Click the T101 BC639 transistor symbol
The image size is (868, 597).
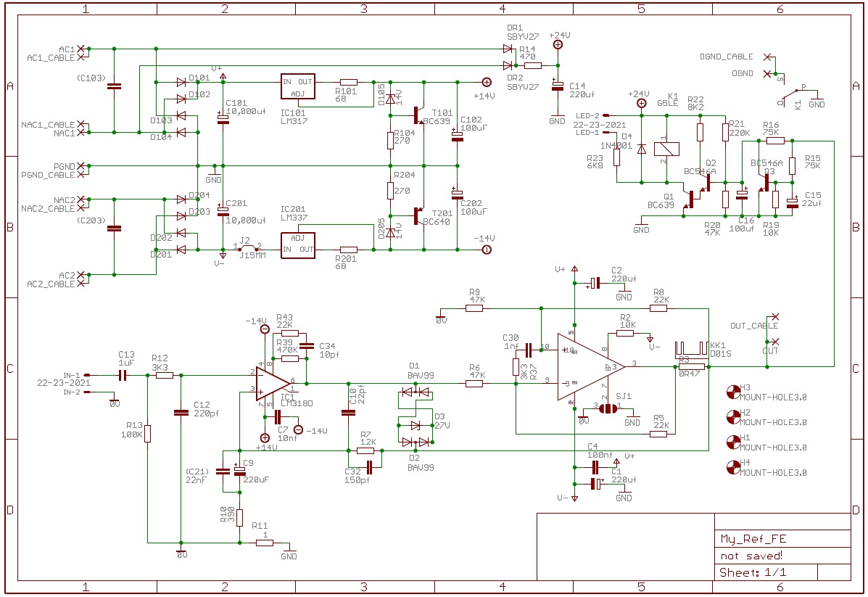[418, 115]
